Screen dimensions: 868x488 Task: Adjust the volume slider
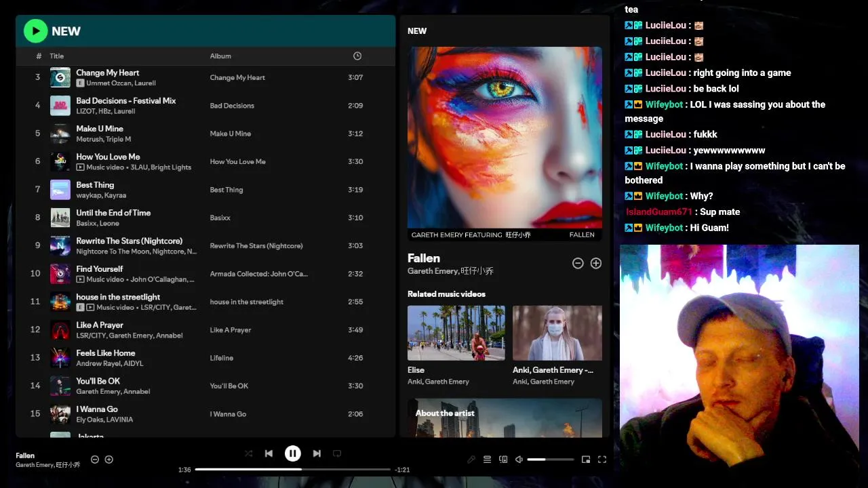(550, 460)
